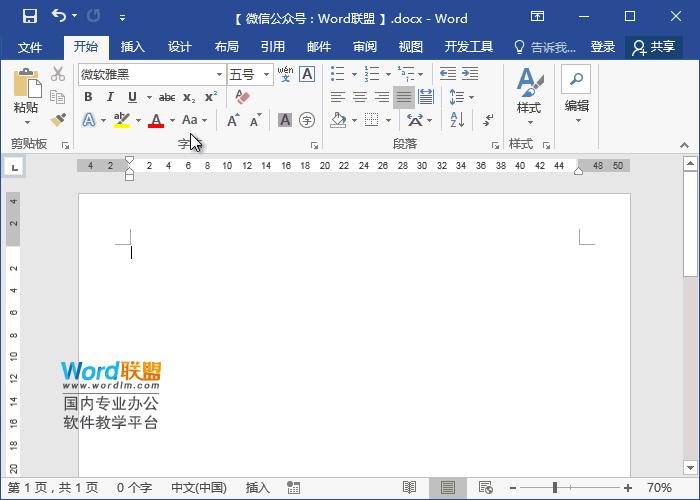Expand the bullets list dropdown arrow
Screen dimensions: 700x500
click(354, 74)
